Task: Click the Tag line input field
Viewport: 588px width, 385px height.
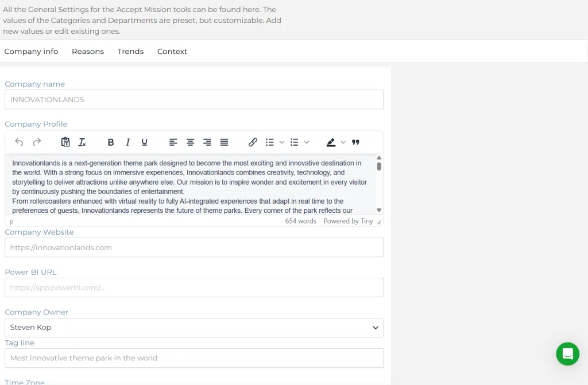Action: click(194, 358)
